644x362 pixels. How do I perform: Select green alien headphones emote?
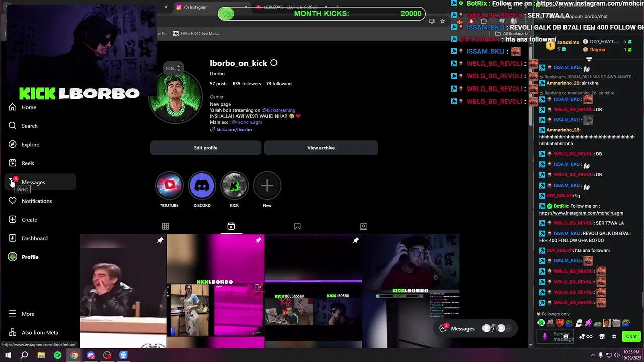(541, 323)
